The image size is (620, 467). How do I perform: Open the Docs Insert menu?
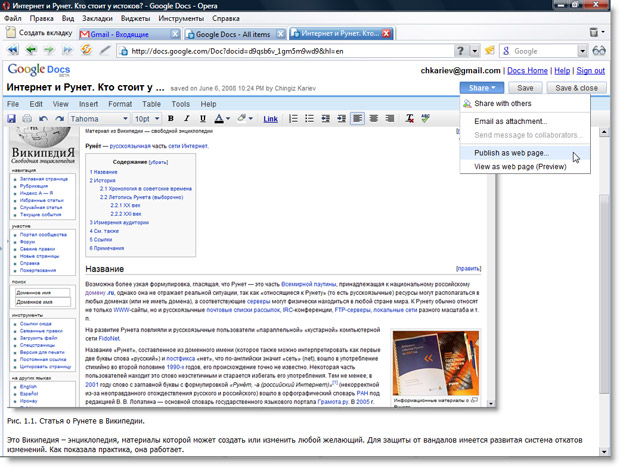tap(88, 104)
